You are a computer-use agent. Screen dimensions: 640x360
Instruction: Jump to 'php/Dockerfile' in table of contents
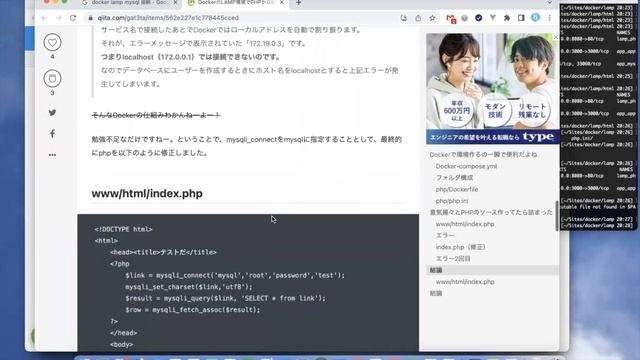(457, 189)
